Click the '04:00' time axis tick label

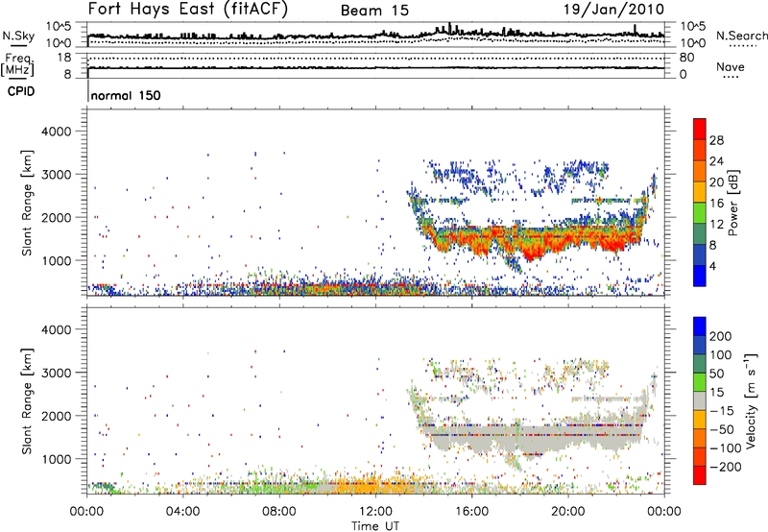click(183, 512)
